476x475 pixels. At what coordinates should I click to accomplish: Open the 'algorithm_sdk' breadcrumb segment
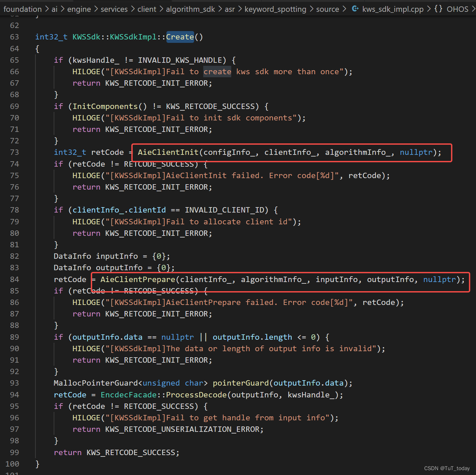point(190,9)
